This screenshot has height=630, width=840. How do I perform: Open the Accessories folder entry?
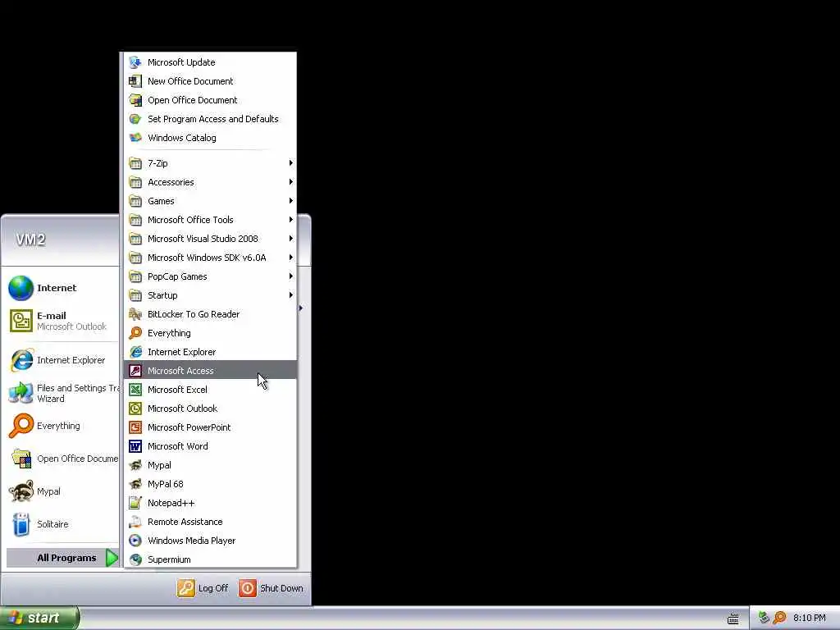click(210, 182)
